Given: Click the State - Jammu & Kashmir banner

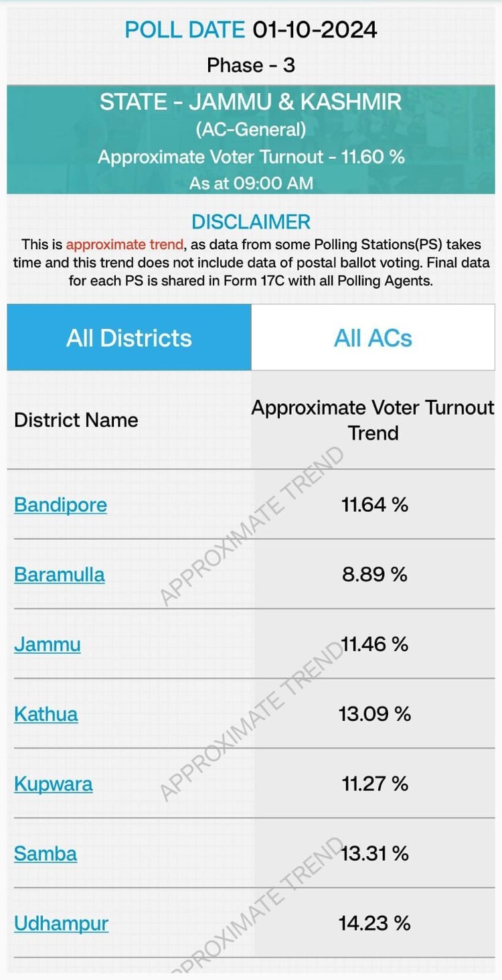Looking at the screenshot, I should (x=251, y=102).
